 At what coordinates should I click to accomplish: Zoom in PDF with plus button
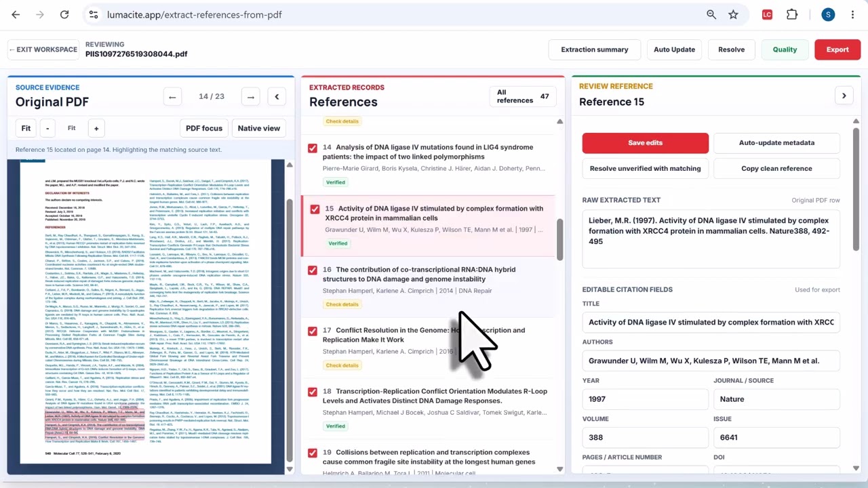96,128
